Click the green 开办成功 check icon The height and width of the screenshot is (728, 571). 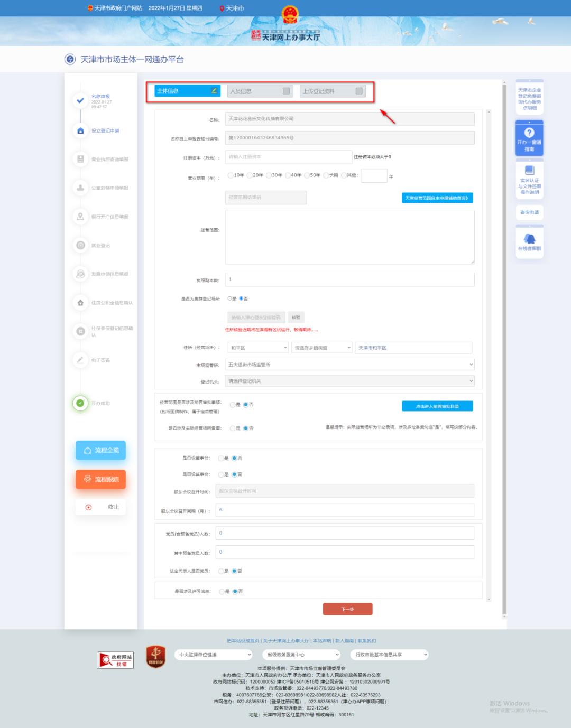[80, 403]
